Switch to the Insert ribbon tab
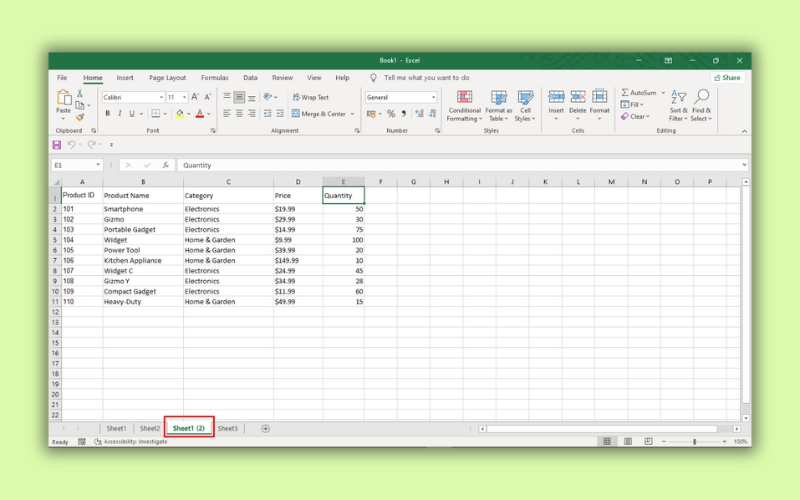The height and width of the screenshot is (500, 800). [x=125, y=78]
